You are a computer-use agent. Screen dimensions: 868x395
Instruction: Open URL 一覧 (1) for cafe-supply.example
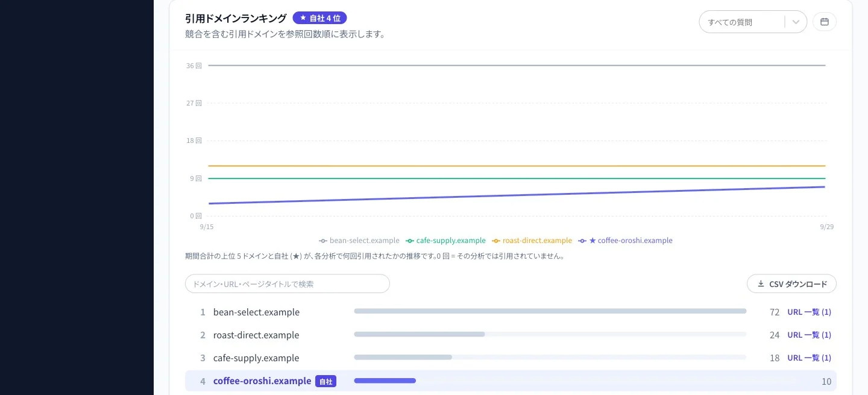(x=809, y=358)
